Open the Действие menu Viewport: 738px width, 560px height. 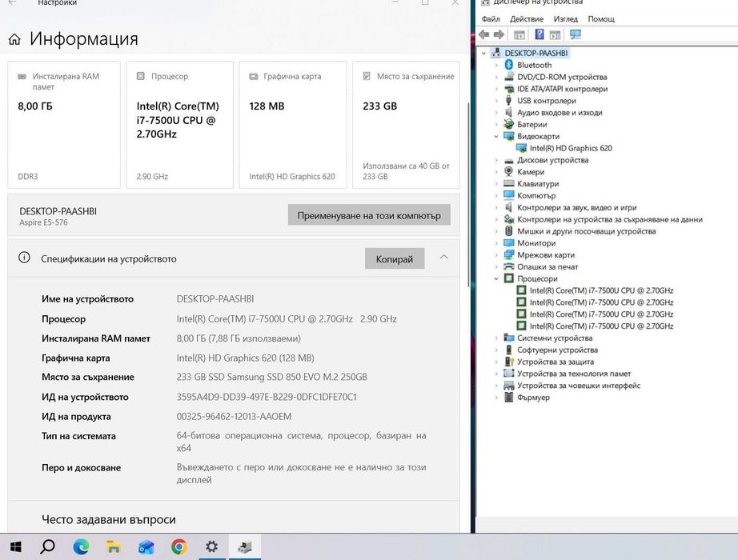click(526, 19)
